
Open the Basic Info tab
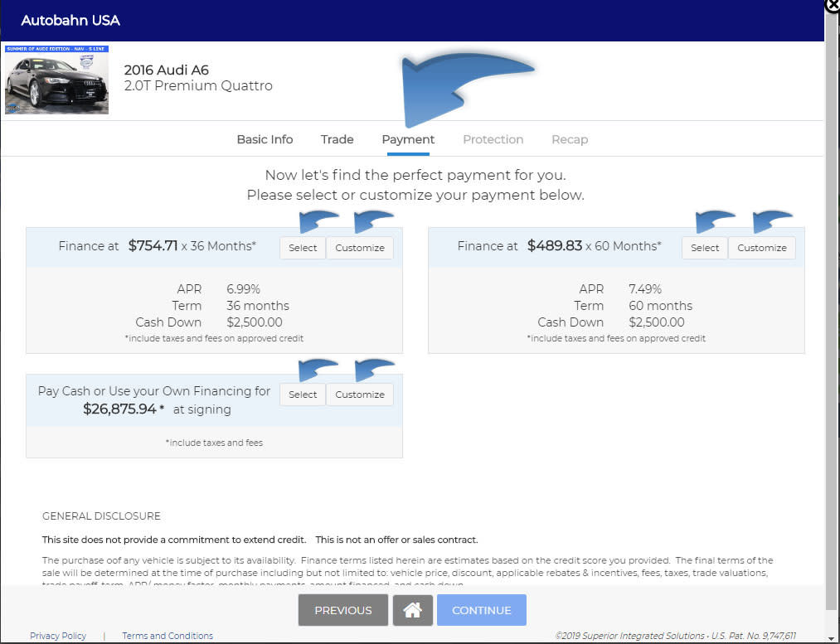(x=265, y=139)
